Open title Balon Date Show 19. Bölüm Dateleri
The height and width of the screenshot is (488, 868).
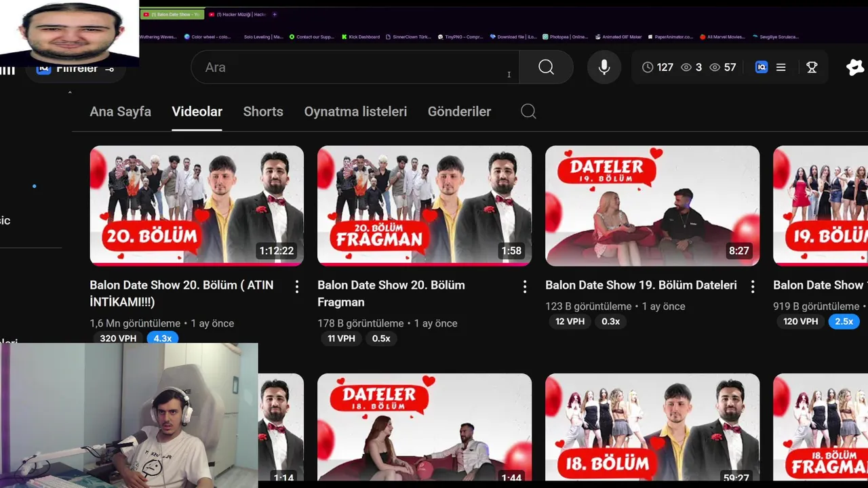click(x=641, y=285)
